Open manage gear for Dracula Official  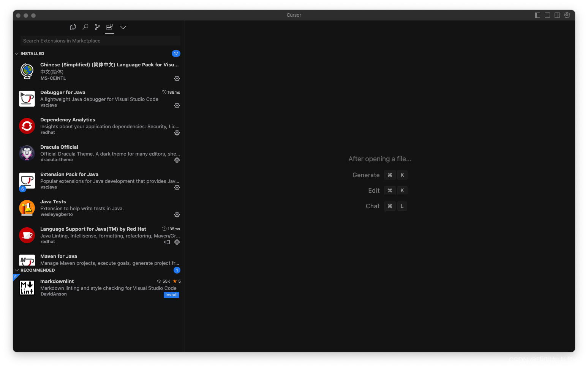pyautogui.click(x=177, y=160)
